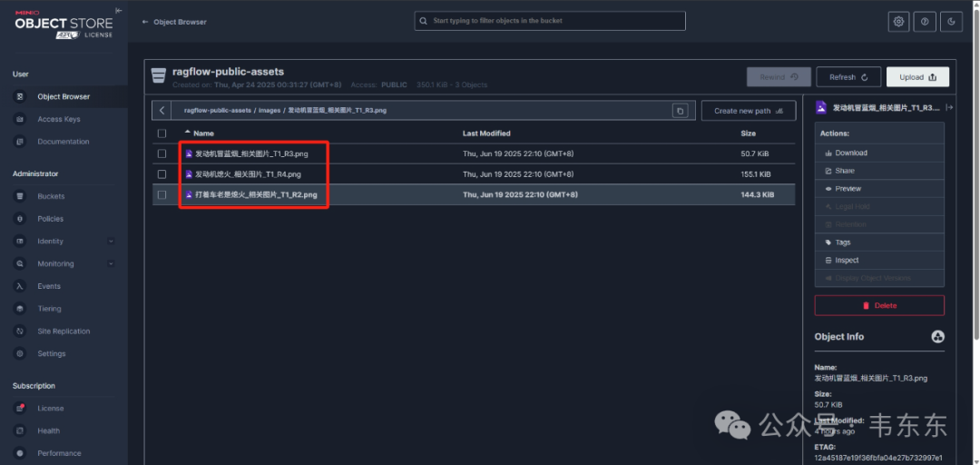Click the Object Info anonymous access icon
980x465 pixels.
[x=937, y=337]
